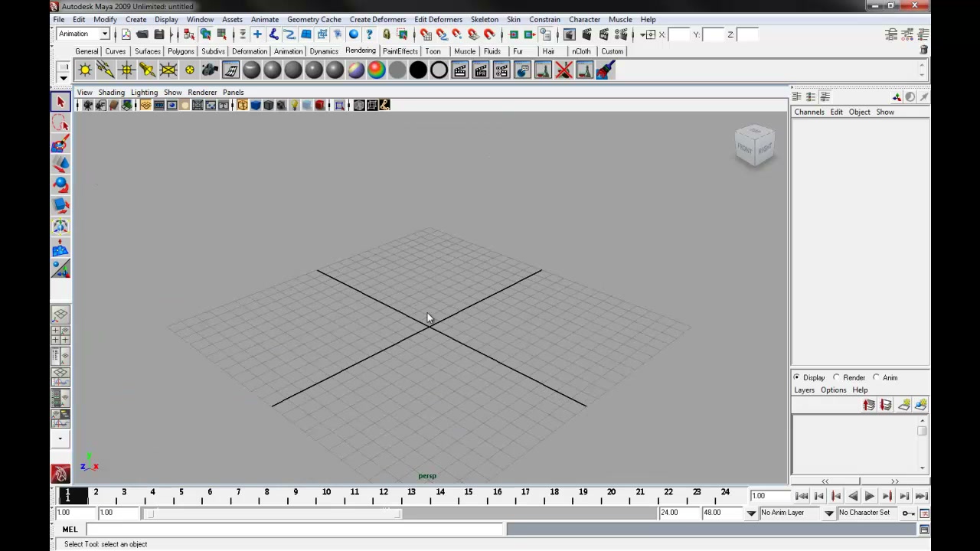Activate the Rotate tool in toolbox
Viewport: 980px width, 551px height.
click(x=60, y=185)
